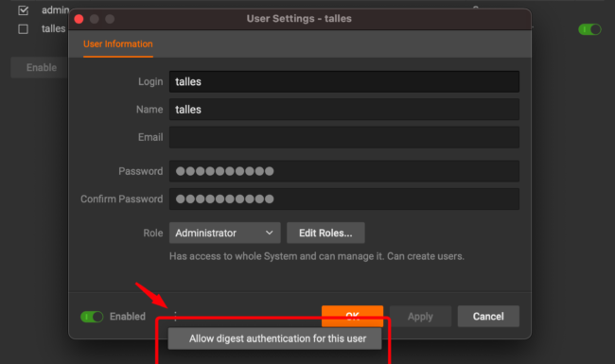Open the Administrator role dropdown
The height and width of the screenshot is (364, 615).
pyautogui.click(x=225, y=233)
